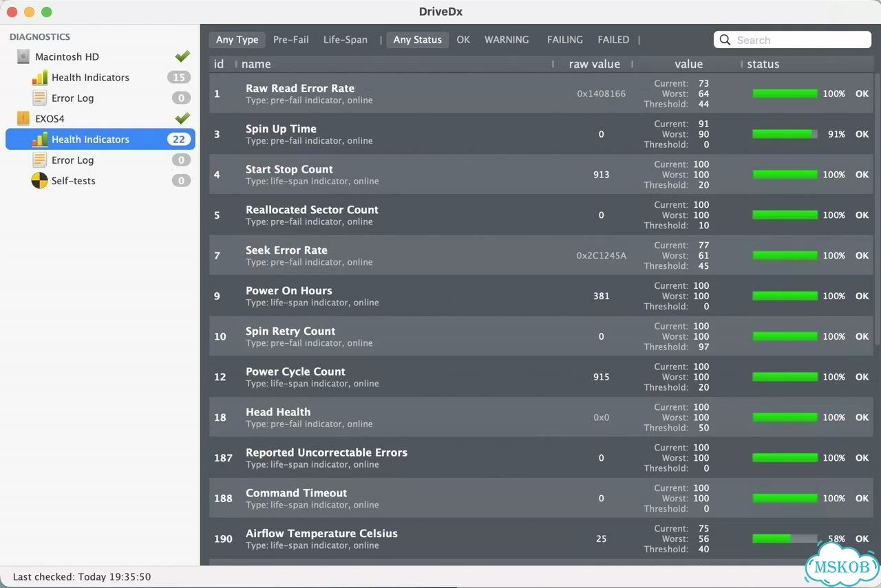Select the Command Timeout indicator name
Screen dimensions: 881x588
(296, 493)
